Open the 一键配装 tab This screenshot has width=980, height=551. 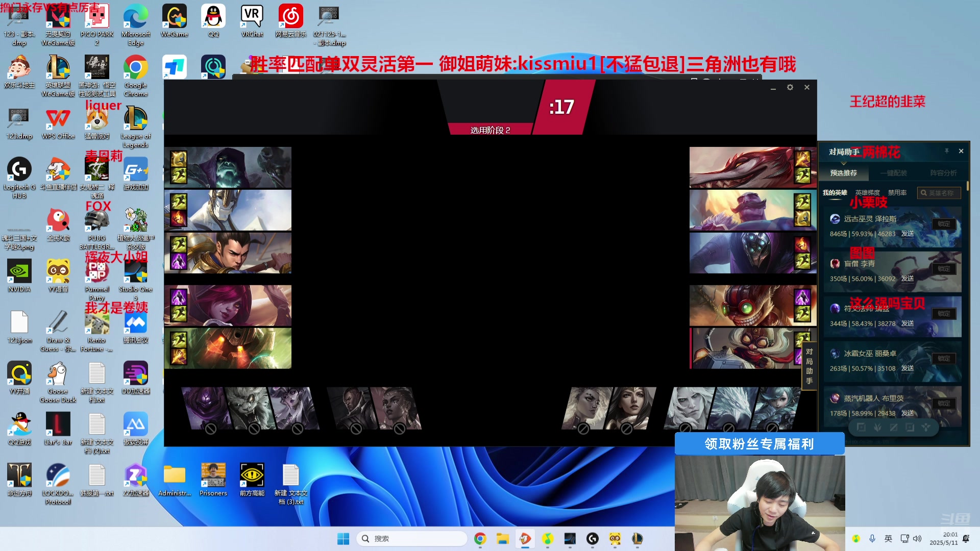(x=893, y=173)
